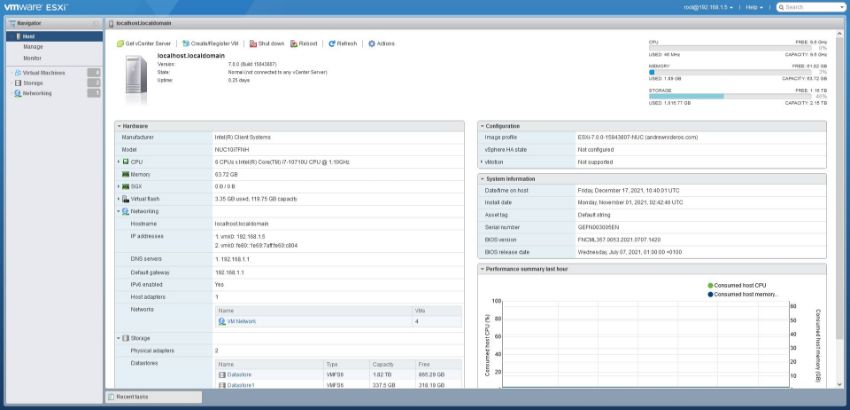Sort datastores by Free column

pyautogui.click(x=437, y=364)
